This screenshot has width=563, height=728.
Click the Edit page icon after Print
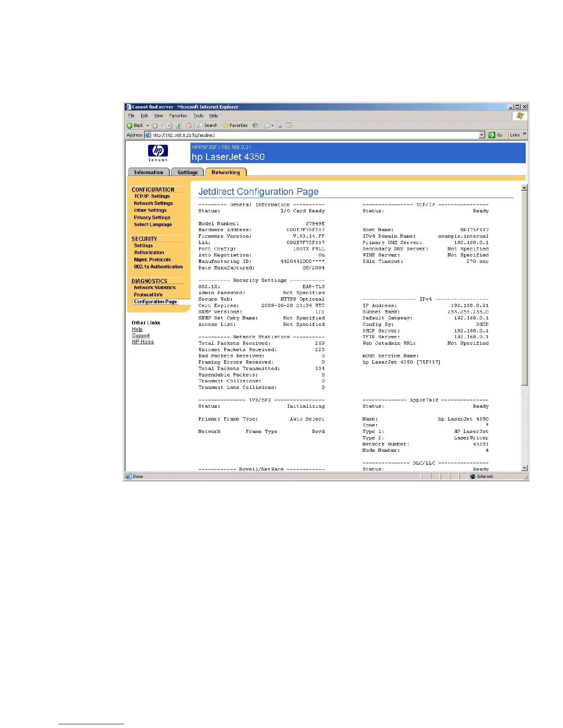pyautogui.click(x=289, y=125)
